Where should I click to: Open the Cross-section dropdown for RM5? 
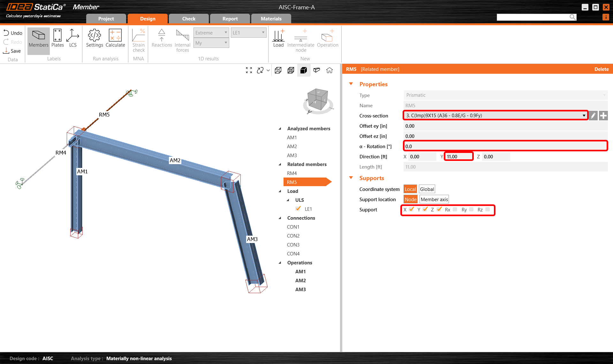coord(584,115)
